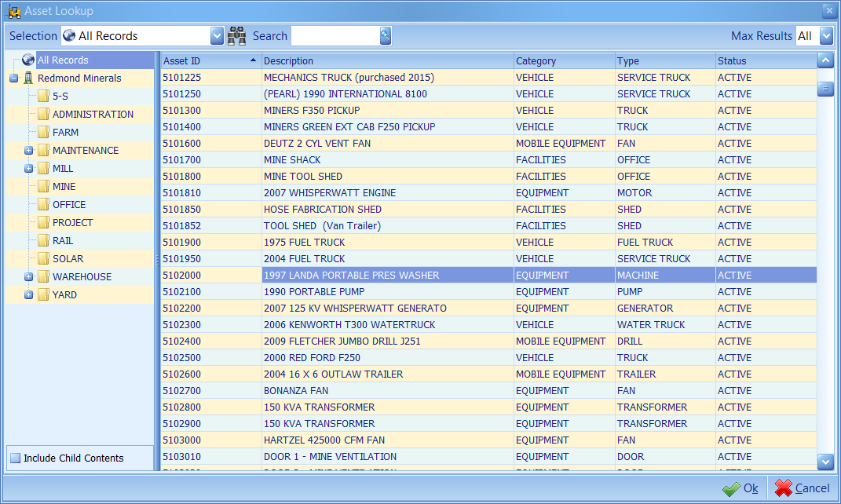Click the binoculars icon beside the Search field
The height and width of the screenshot is (504, 841).
pos(236,35)
